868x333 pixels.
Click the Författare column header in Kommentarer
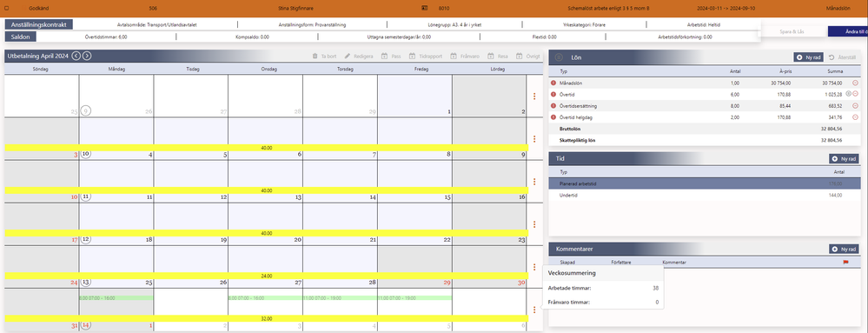click(621, 262)
